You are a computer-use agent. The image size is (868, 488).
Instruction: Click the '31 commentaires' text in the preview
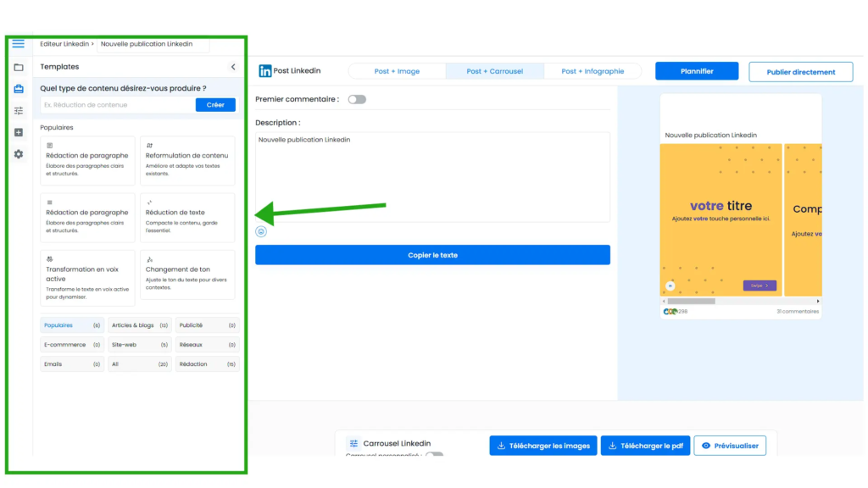(x=798, y=312)
